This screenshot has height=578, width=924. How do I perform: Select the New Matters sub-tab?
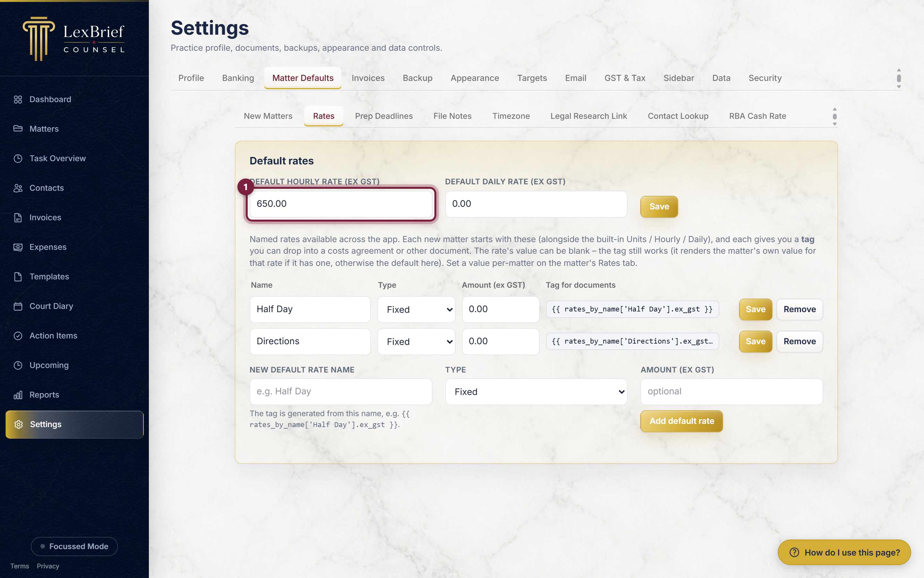pyautogui.click(x=268, y=116)
